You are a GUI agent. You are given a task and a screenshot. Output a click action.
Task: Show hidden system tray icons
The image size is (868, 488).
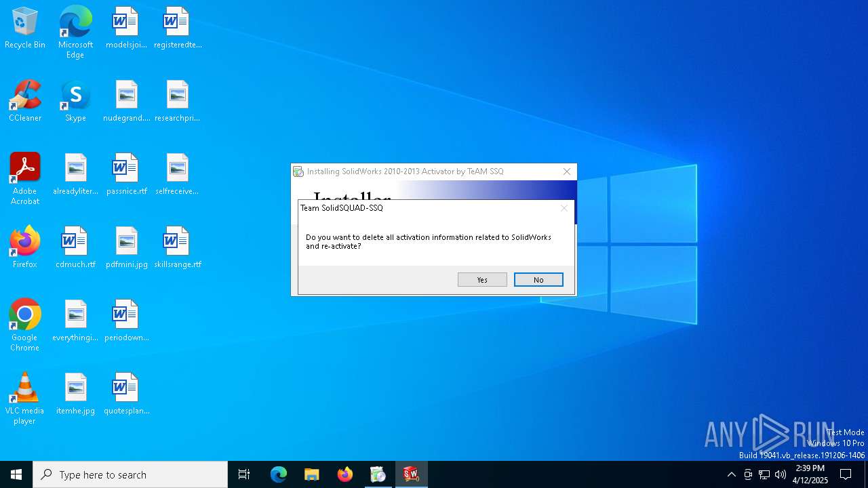tap(731, 474)
